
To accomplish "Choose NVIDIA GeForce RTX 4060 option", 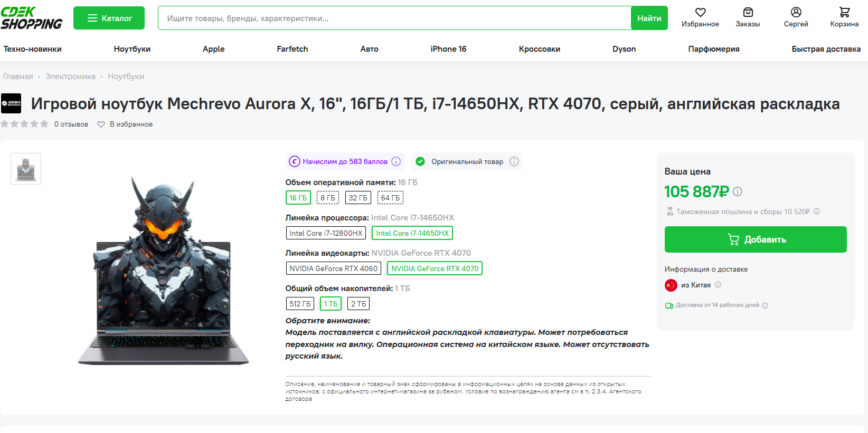I will click(x=333, y=268).
